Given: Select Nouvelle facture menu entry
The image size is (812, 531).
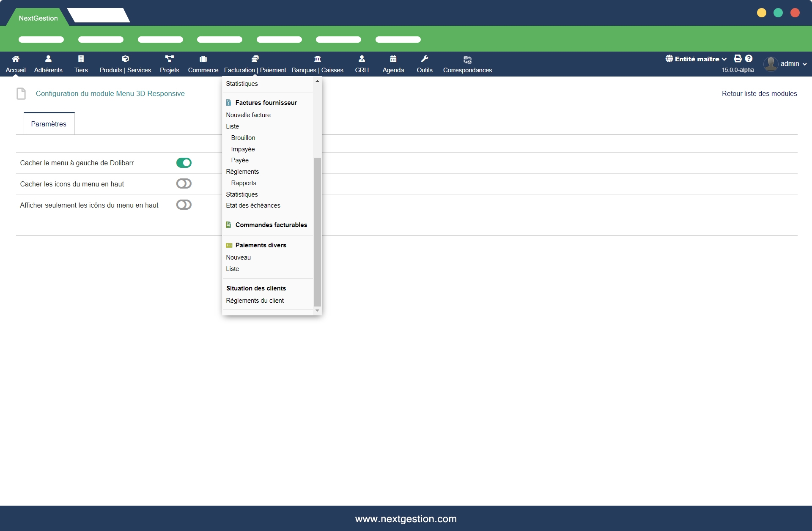Looking at the screenshot, I should [x=248, y=115].
